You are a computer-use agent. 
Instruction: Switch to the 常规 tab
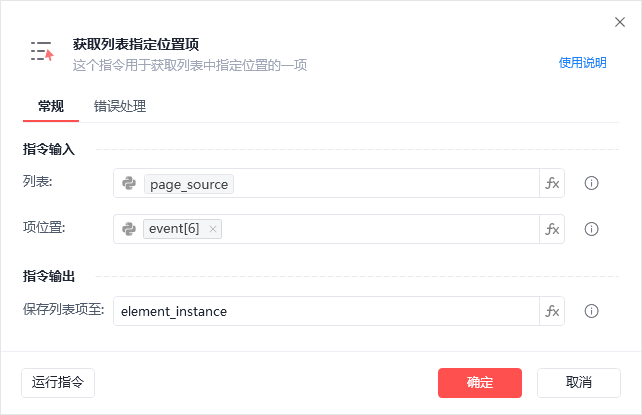51,106
